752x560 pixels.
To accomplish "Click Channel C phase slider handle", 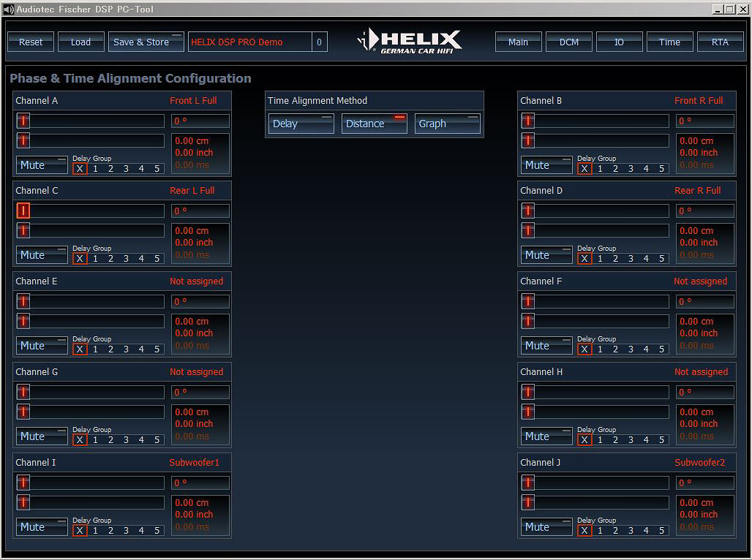I will (23, 211).
